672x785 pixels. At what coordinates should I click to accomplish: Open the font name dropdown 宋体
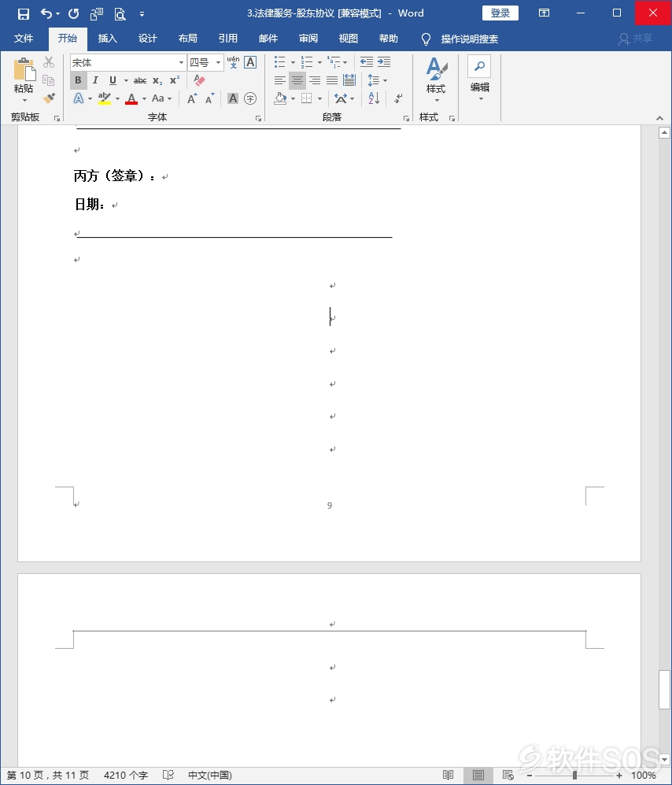pyautogui.click(x=181, y=62)
